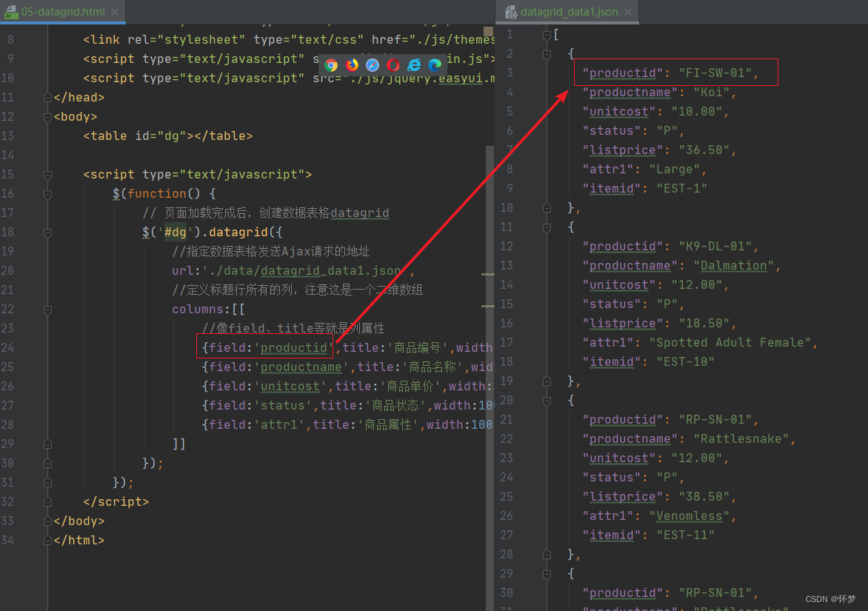Image resolution: width=868 pixels, height=611 pixels.
Task: Click 'columns:[[' text on line 22
Action: 208,310
